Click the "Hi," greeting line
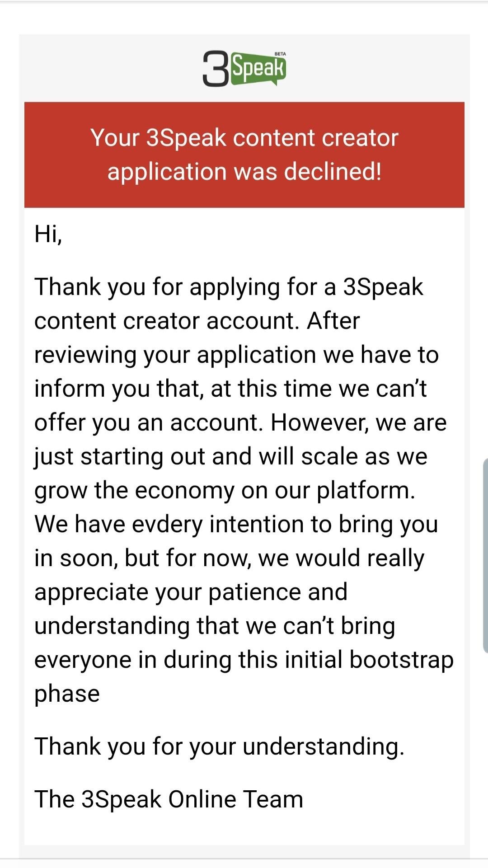Screen dimensions: 488x868 click(x=48, y=234)
